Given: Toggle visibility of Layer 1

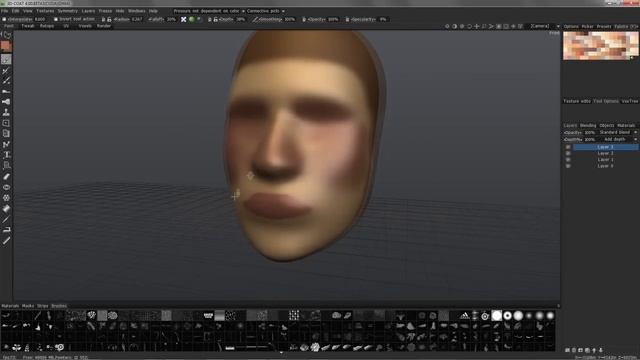Looking at the screenshot, I should coord(568,160).
